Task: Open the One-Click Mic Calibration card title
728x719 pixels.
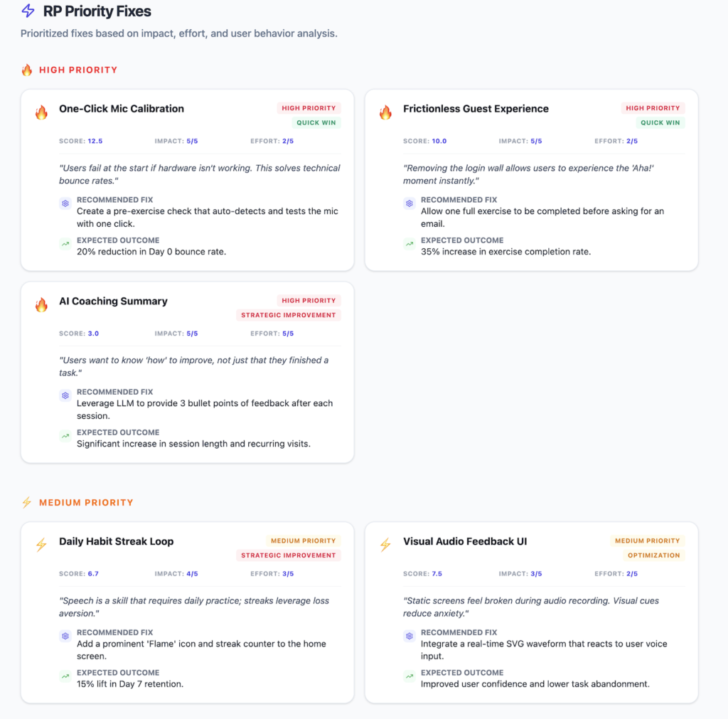Action: 122,109
